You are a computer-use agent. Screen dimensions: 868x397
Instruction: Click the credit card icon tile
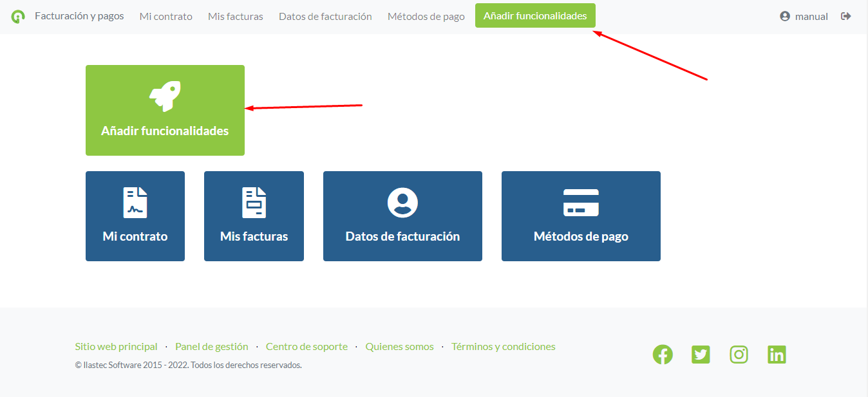pyautogui.click(x=581, y=202)
